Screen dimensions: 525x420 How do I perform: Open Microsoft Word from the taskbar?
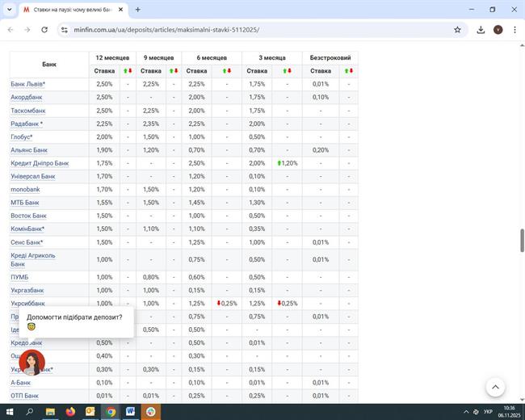(131, 412)
